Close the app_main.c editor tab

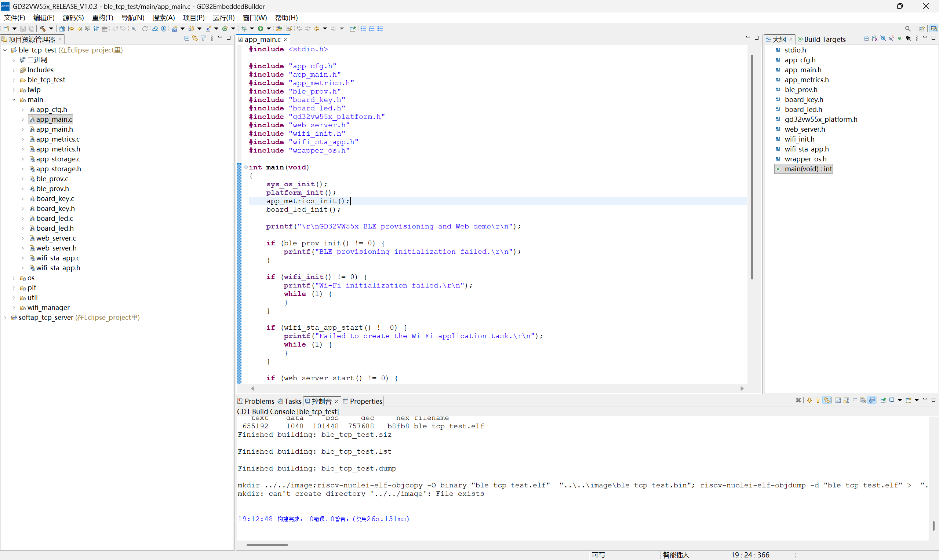(286, 39)
